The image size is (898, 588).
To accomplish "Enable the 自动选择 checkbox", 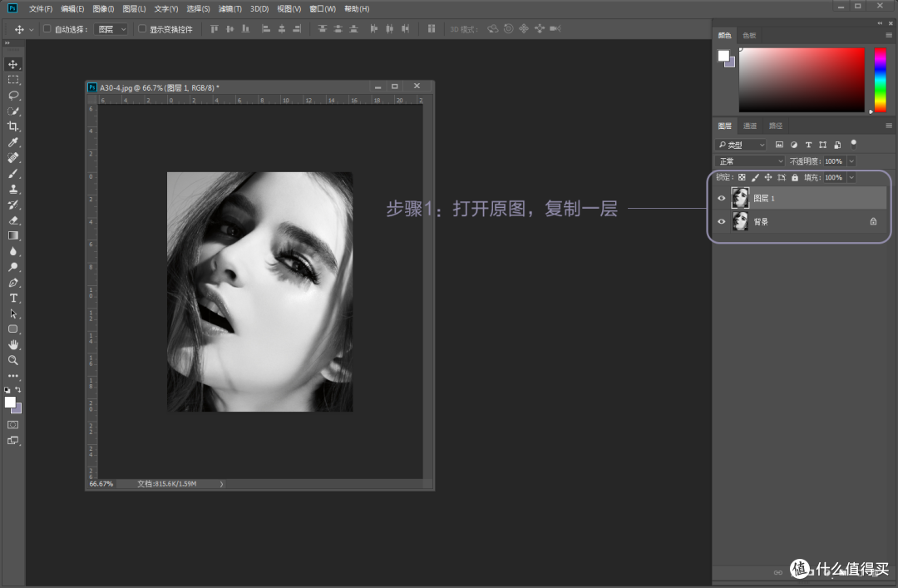I will point(48,28).
